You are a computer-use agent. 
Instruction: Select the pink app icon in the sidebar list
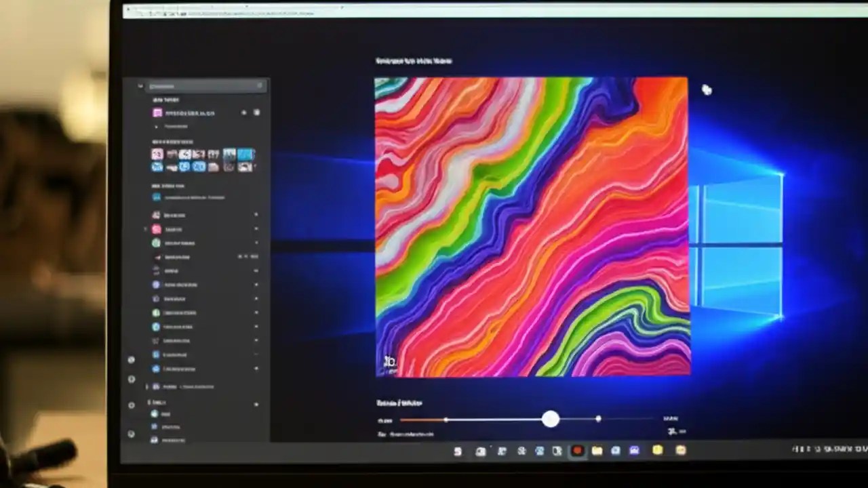[x=157, y=229]
